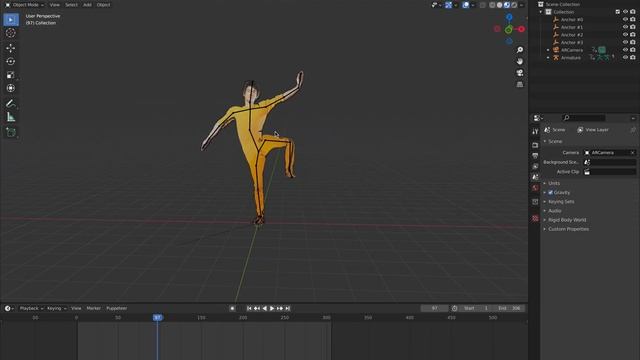
Task: Click the blue Z axis gizmo handle
Action: 509,17
